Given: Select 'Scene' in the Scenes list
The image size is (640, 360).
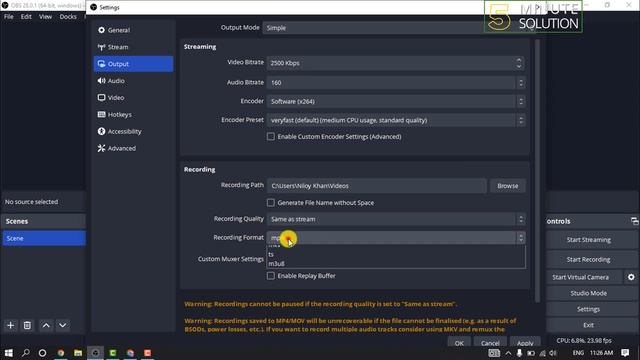Looking at the screenshot, I should 44,238.
